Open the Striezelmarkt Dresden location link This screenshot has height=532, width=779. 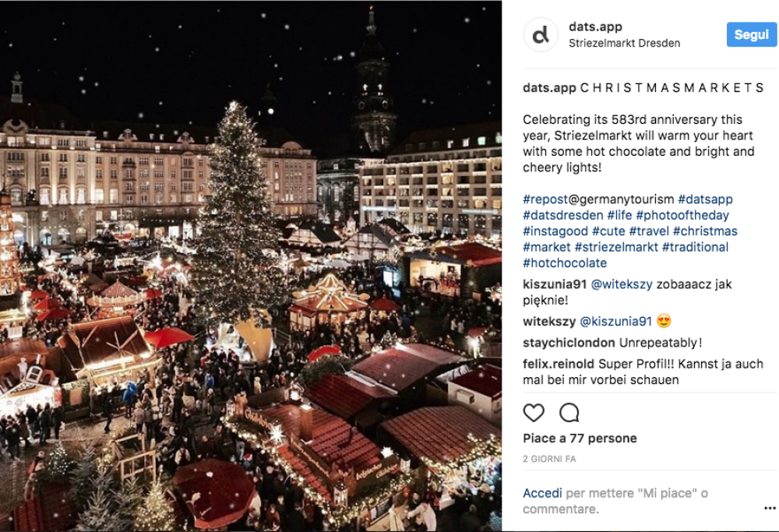624,43
